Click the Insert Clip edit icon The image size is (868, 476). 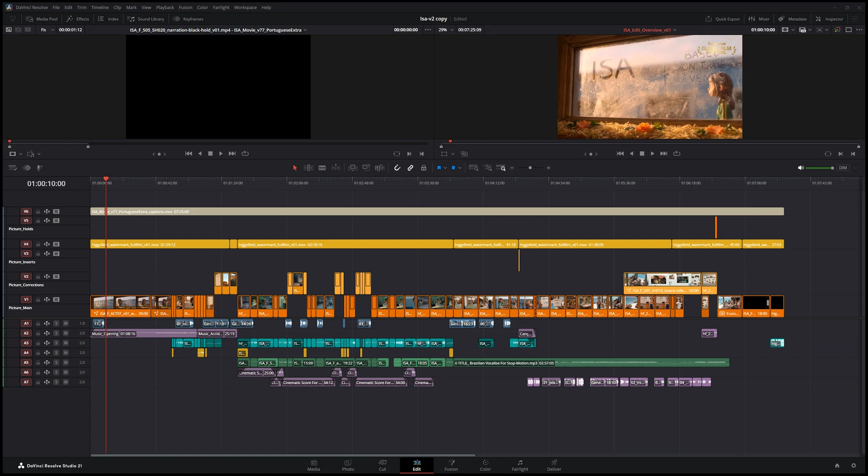click(x=353, y=168)
